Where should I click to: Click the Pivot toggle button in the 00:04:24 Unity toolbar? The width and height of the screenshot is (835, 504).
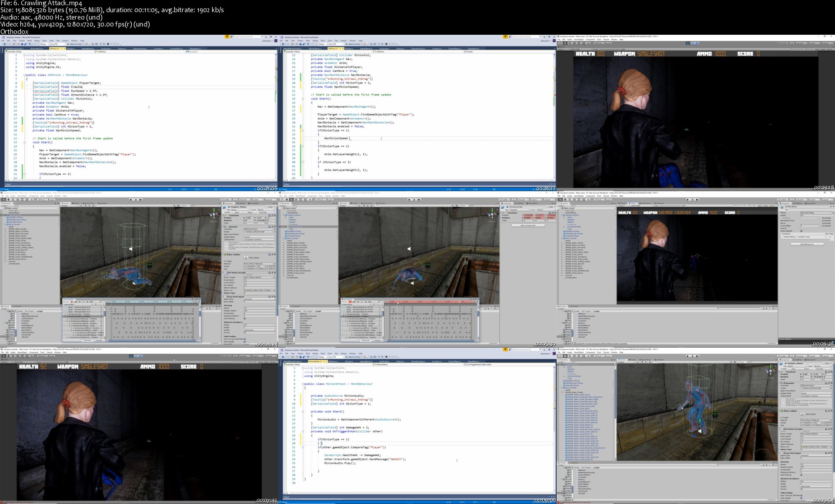point(42,200)
